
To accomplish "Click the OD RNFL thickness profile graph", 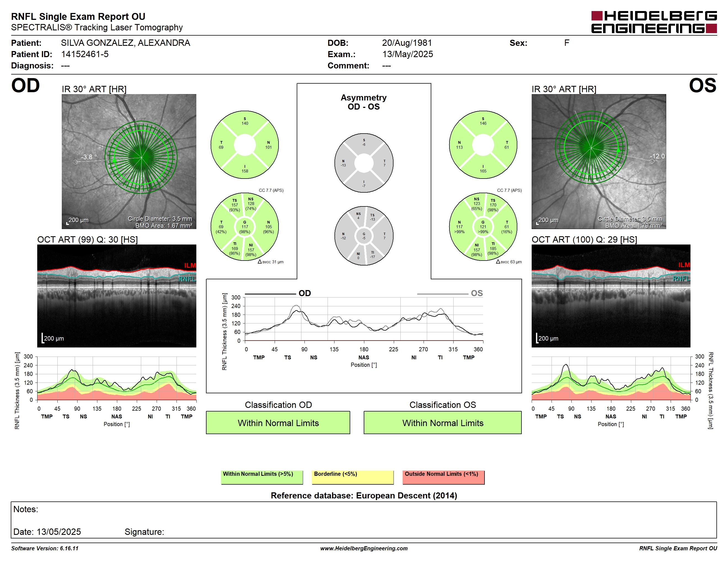I will 117,378.
